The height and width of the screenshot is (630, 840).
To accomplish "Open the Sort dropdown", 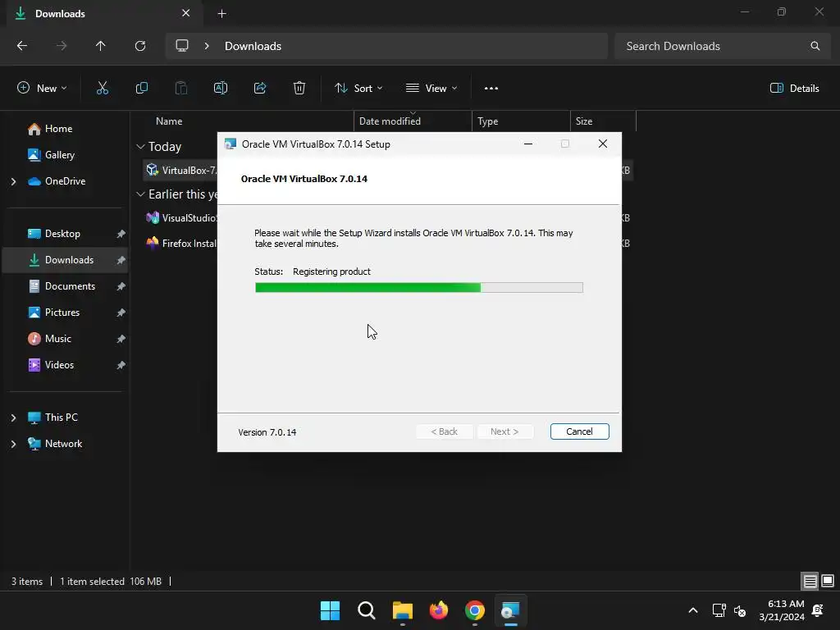I will pyautogui.click(x=358, y=89).
